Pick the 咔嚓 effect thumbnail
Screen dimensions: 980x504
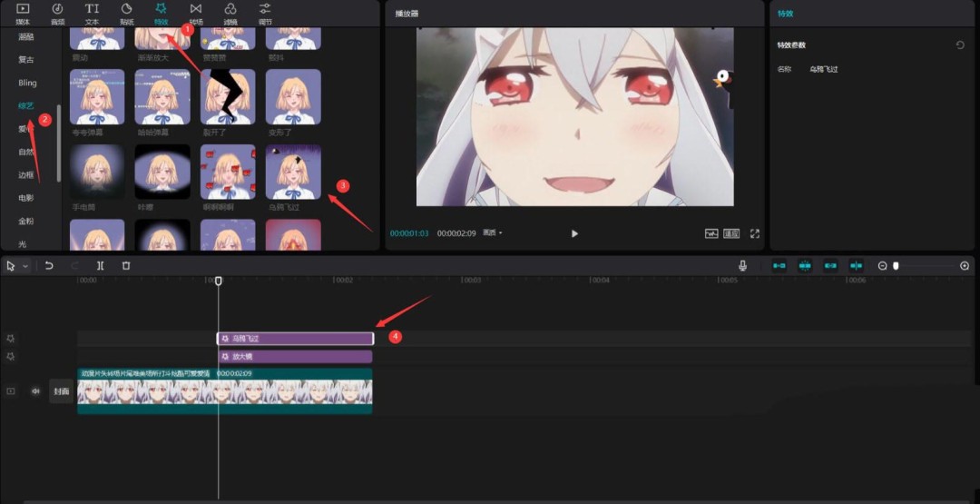tap(162, 172)
